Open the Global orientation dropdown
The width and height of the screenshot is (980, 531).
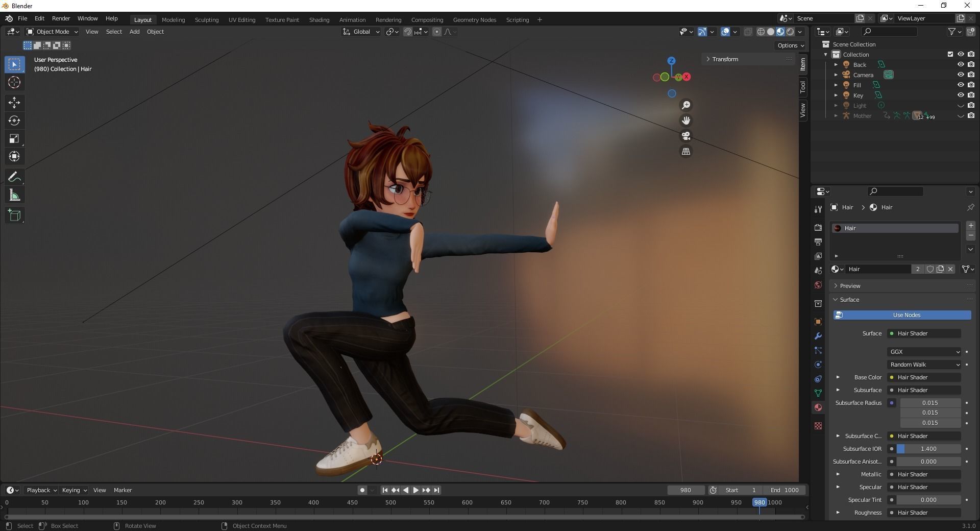coord(361,32)
